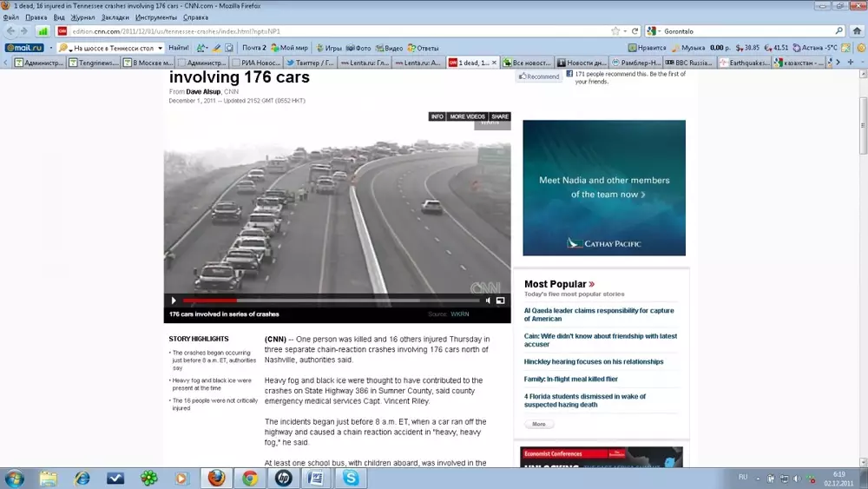Reload the page with the refresh icon
Screen dimensions: 868x489
coord(635,31)
